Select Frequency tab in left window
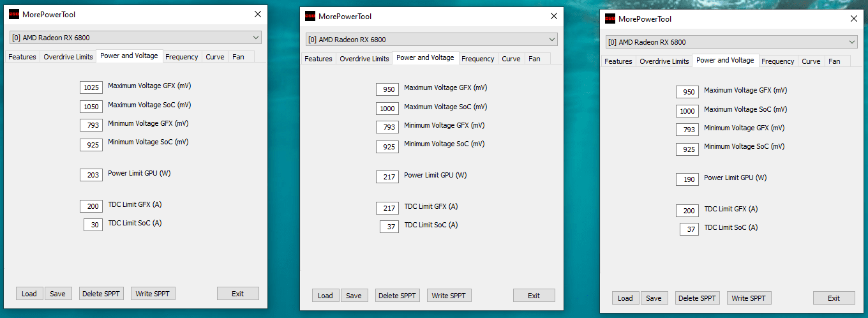 tap(182, 57)
